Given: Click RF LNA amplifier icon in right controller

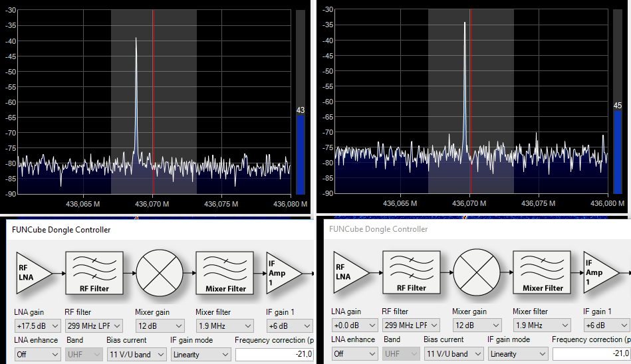Looking at the screenshot, I should tap(351, 272).
